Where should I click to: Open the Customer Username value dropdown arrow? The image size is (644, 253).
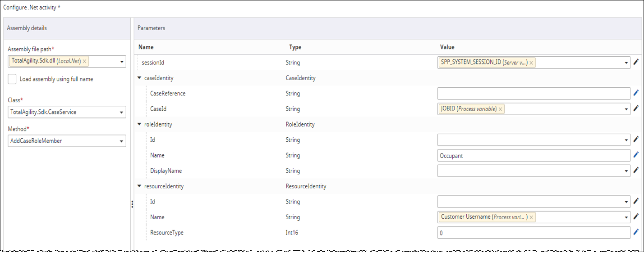pyautogui.click(x=626, y=217)
